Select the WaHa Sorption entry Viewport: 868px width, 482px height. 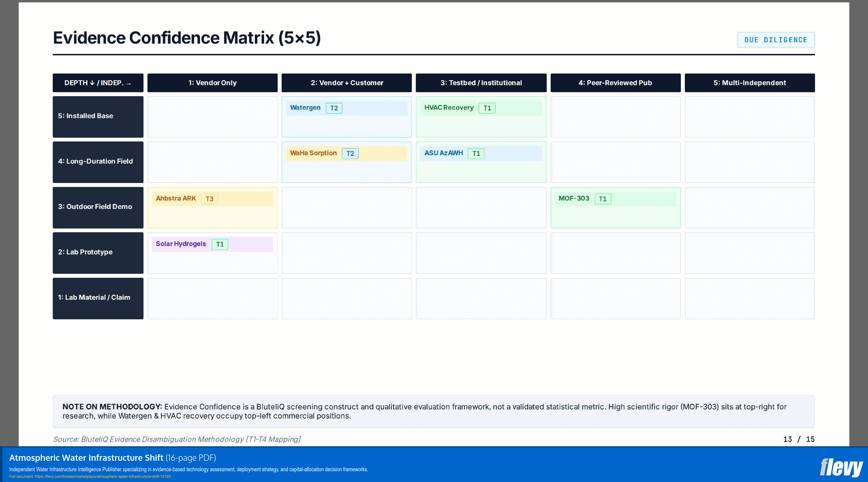[346, 153]
